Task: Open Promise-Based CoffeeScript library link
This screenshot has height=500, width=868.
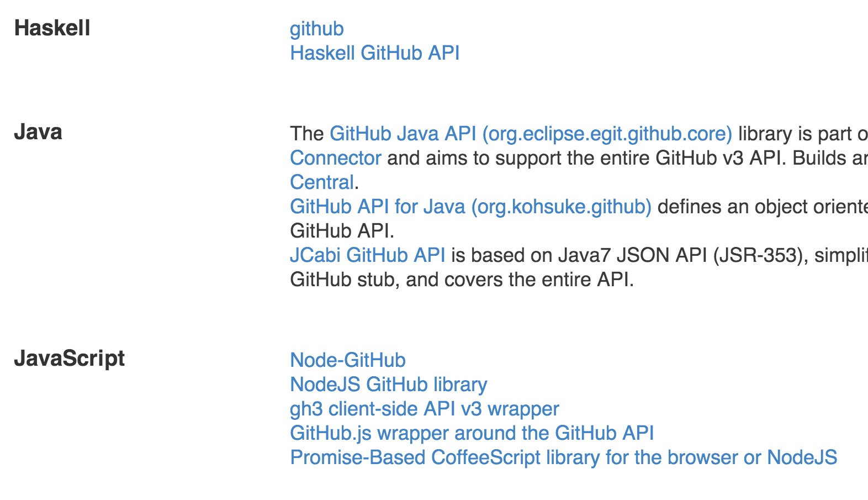Action: 564,457
